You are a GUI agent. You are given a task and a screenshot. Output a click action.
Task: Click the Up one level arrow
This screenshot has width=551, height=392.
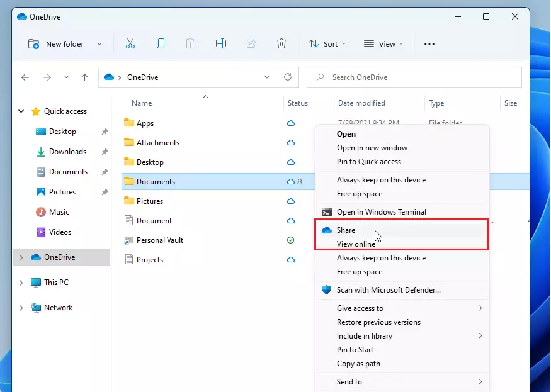tap(84, 77)
